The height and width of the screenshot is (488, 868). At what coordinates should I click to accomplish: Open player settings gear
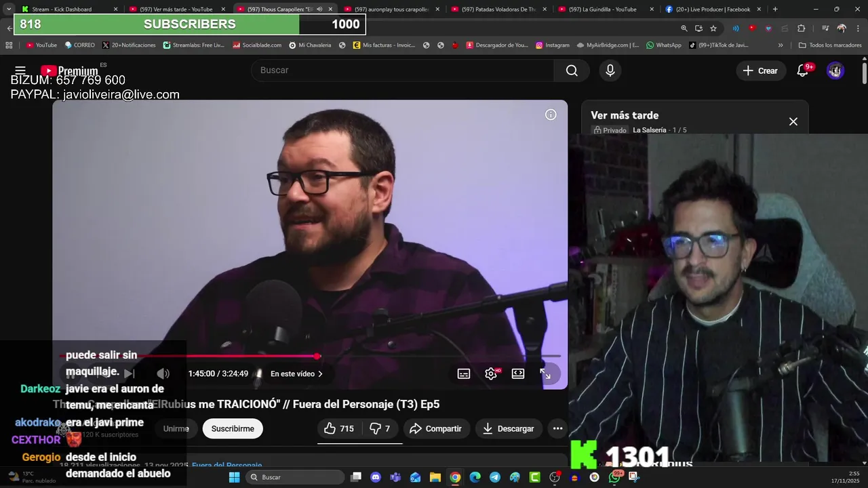click(x=491, y=373)
